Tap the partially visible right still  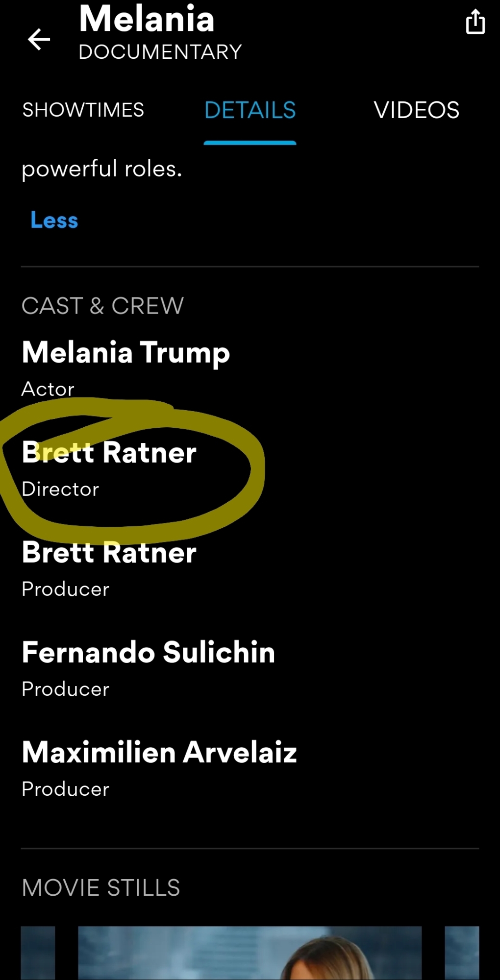461,953
